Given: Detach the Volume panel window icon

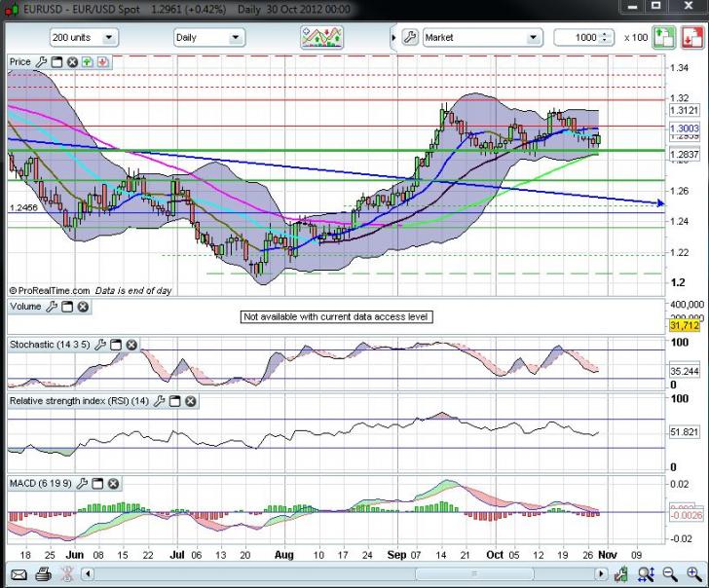Looking at the screenshot, I should 67,307.
